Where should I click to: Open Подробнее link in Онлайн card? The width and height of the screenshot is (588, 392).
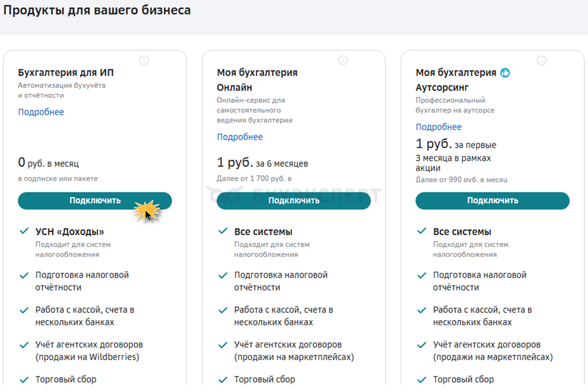pyautogui.click(x=240, y=137)
